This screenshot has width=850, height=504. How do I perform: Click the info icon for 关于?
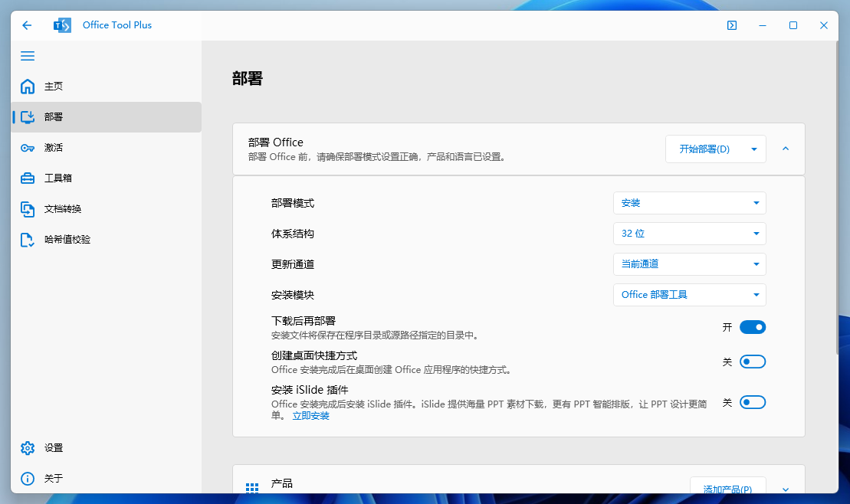28,479
